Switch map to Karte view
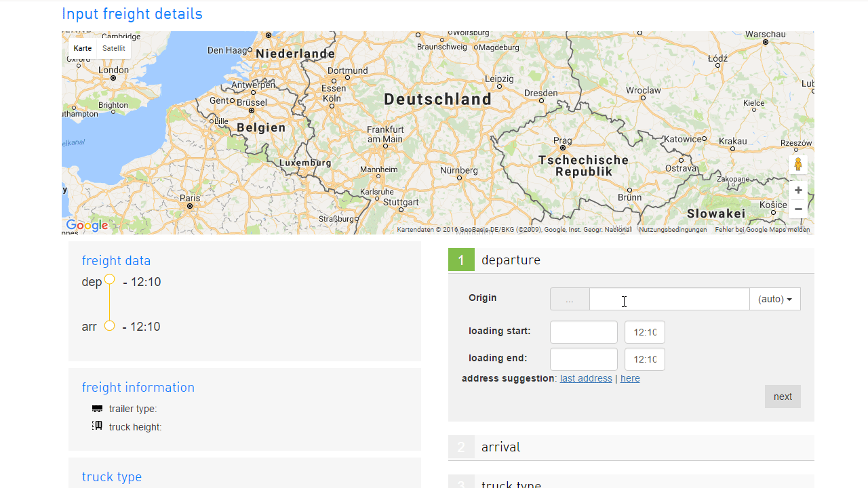Screen dimensions: 868x488 83,48
